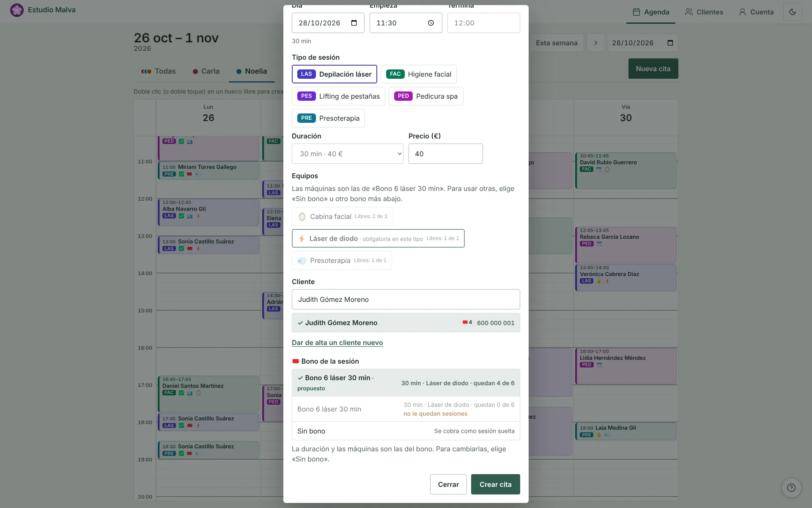
Task: Click clock icon in Empieza time field
Action: 431,23
